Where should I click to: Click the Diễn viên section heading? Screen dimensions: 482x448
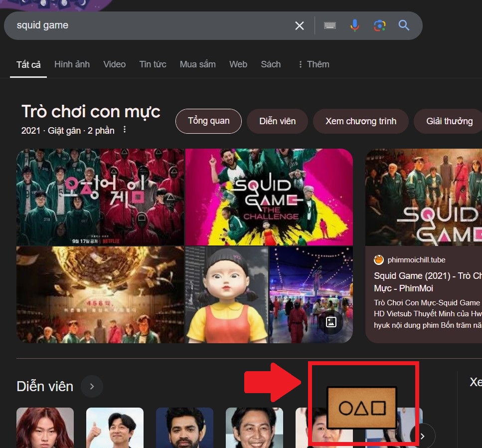point(45,387)
